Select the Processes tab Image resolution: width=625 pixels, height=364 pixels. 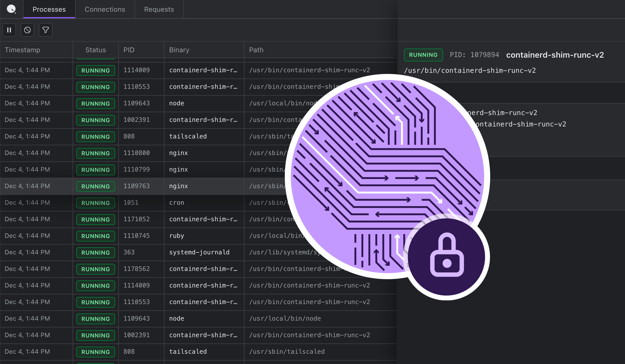pos(49,9)
